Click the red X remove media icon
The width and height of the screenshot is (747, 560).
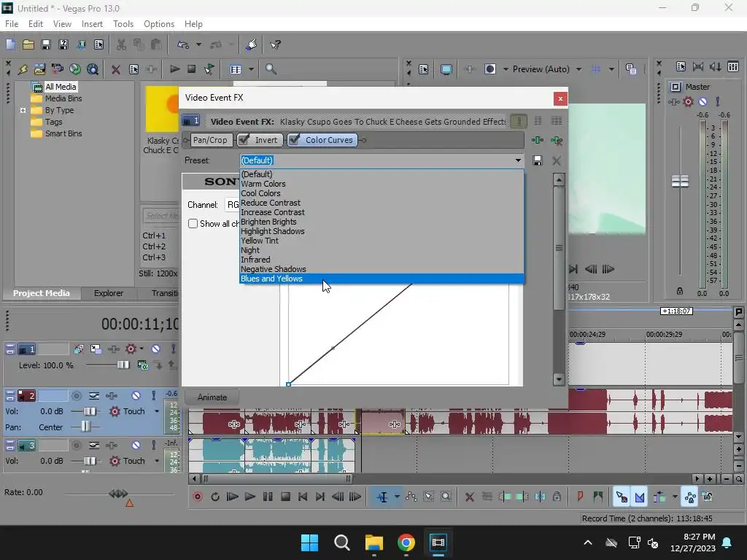[x=115, y=69]
